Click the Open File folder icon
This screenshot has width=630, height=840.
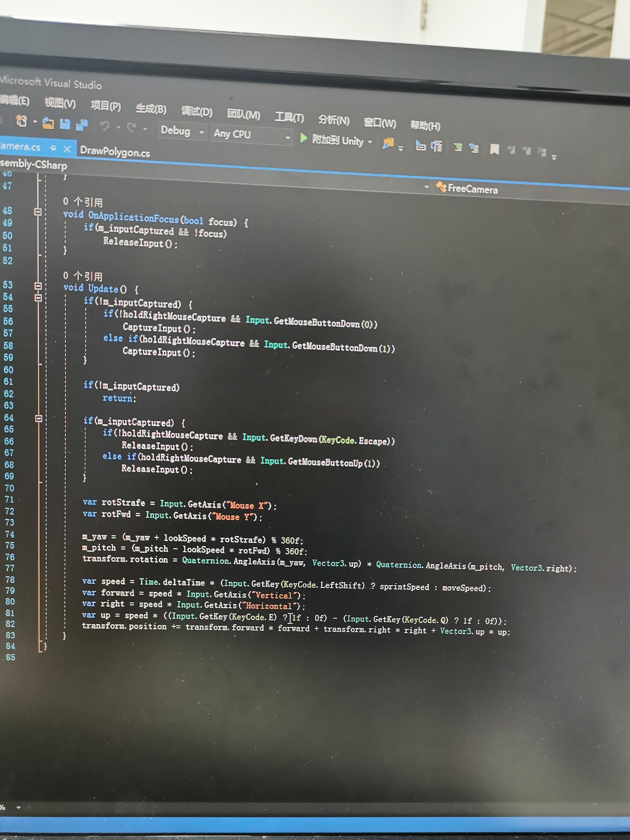(48, 123)
